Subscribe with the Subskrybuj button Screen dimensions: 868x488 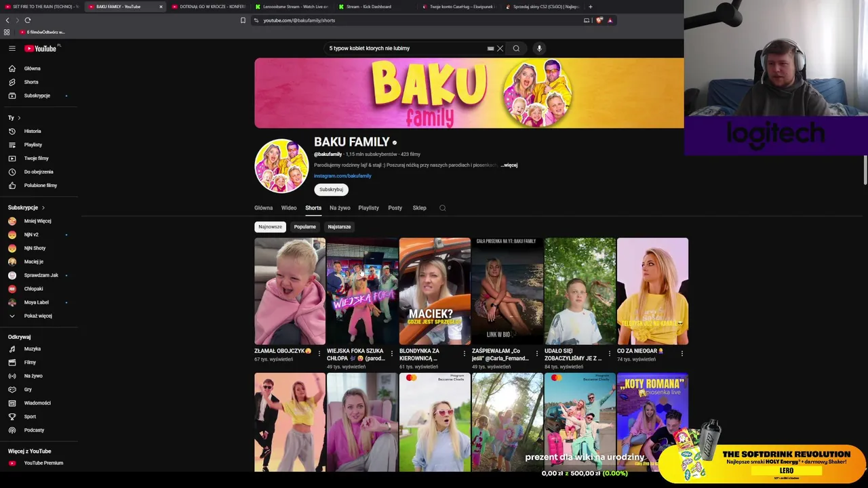click(331, 190)
